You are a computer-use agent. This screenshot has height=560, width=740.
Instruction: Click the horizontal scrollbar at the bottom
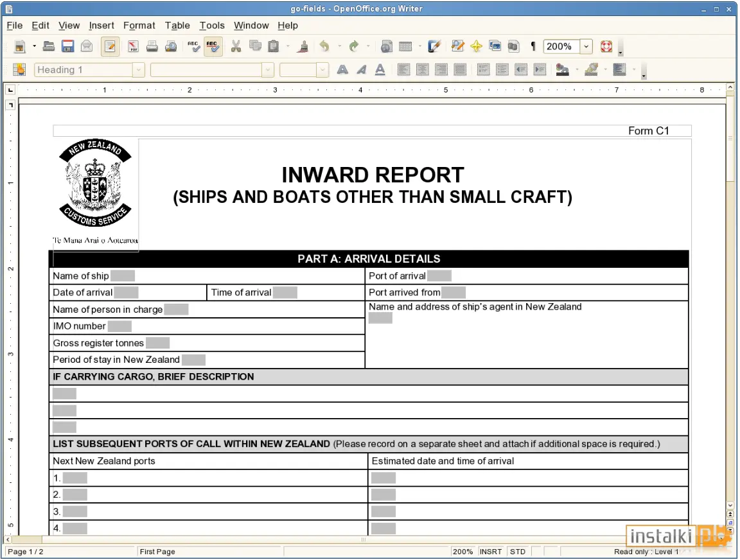click(x=364, y=539)
